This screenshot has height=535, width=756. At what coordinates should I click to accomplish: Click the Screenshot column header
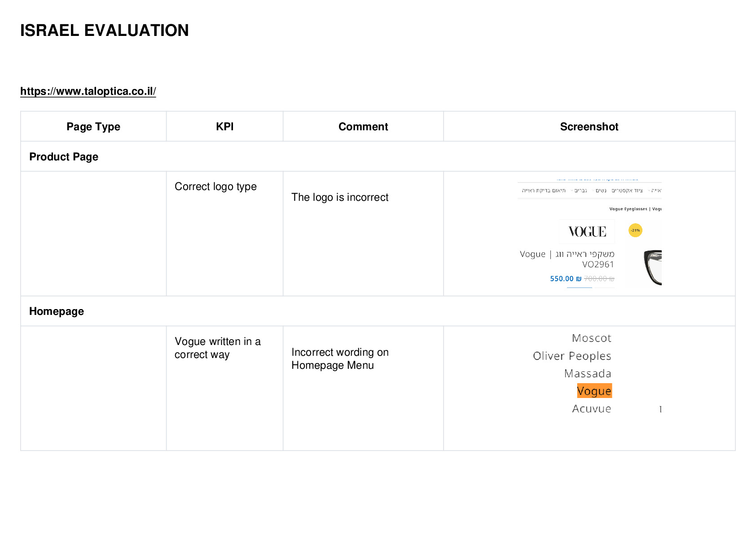click(589, 127)
